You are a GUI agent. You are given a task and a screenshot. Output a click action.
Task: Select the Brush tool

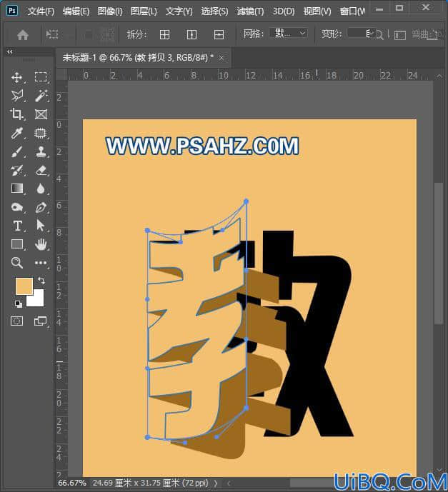[17, 152]
